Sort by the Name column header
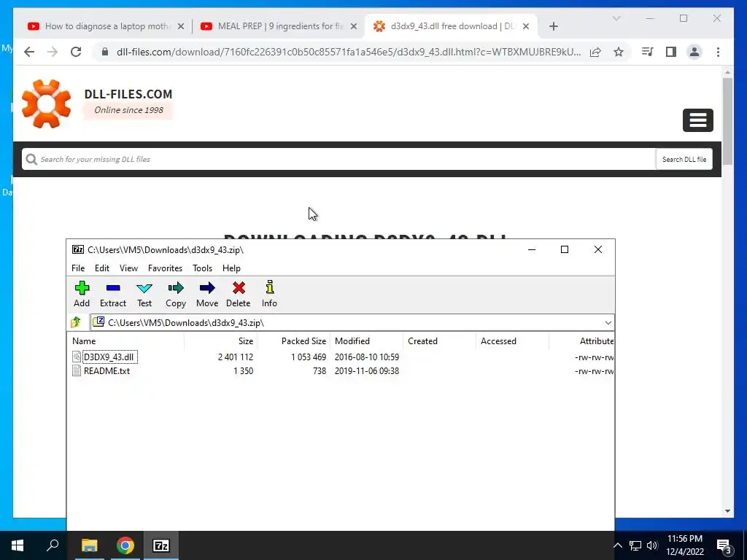This screenshot has width=747, height=560. [125, 341]
